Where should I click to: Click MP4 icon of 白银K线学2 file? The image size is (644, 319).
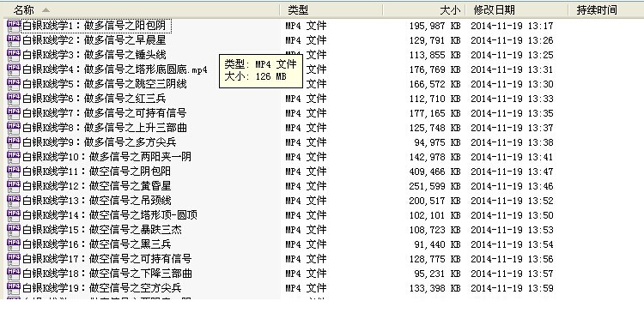click(14, 40)
